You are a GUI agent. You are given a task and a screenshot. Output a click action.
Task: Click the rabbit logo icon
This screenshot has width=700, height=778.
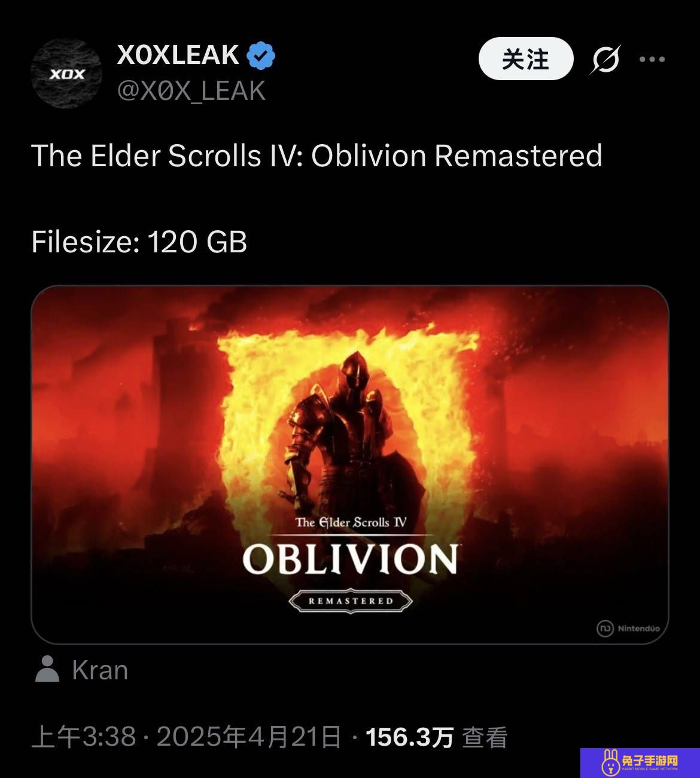(610, 763)
